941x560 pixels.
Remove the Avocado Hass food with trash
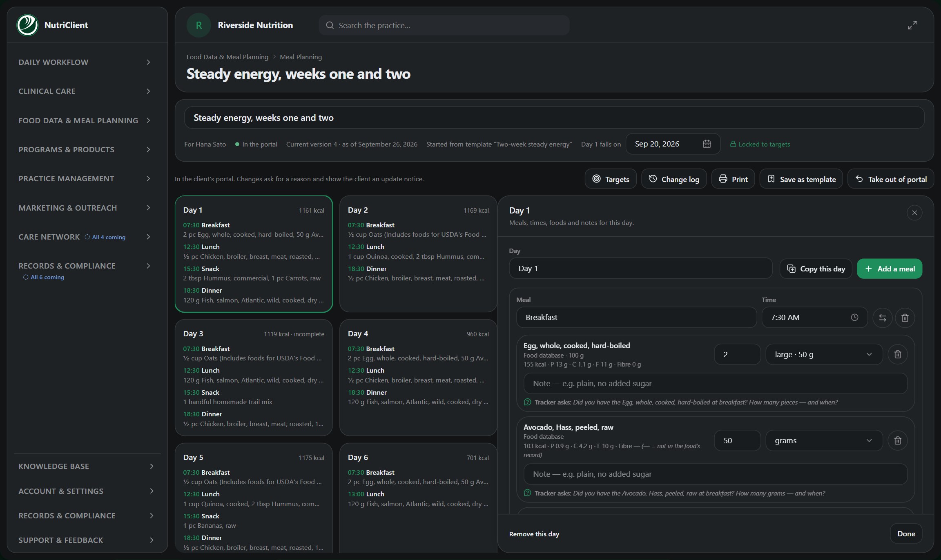[898, 440]
